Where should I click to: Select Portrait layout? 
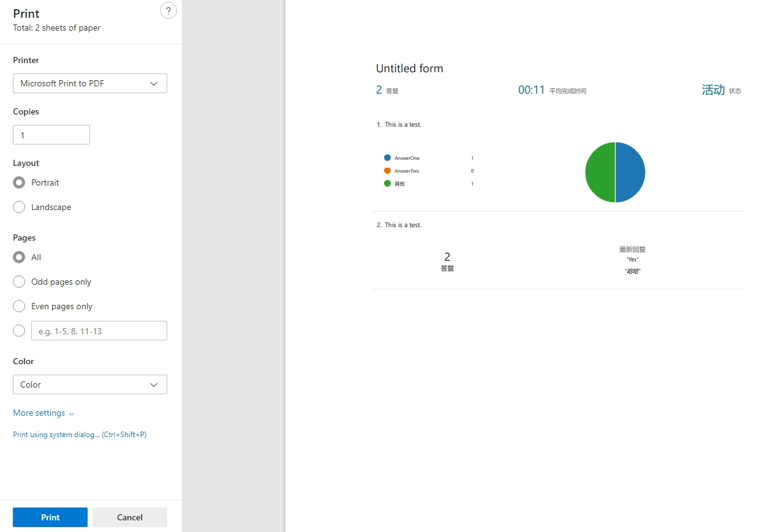click(19, 182)
